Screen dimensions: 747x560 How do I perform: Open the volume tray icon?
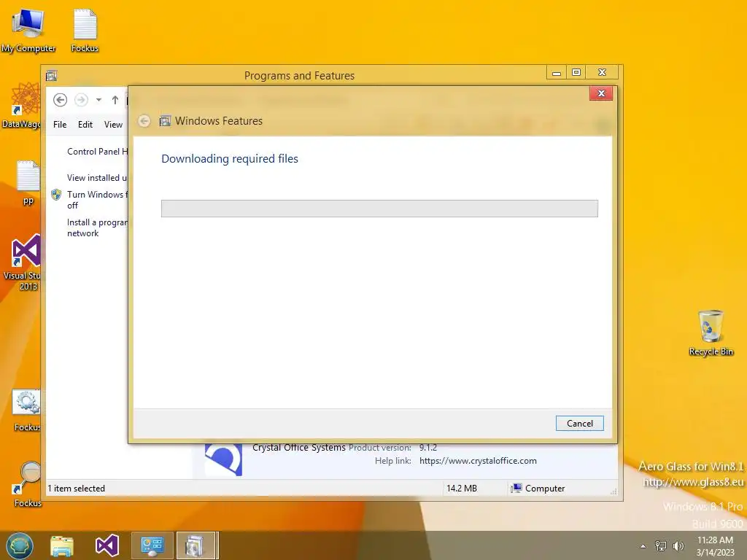click(678, 546)
